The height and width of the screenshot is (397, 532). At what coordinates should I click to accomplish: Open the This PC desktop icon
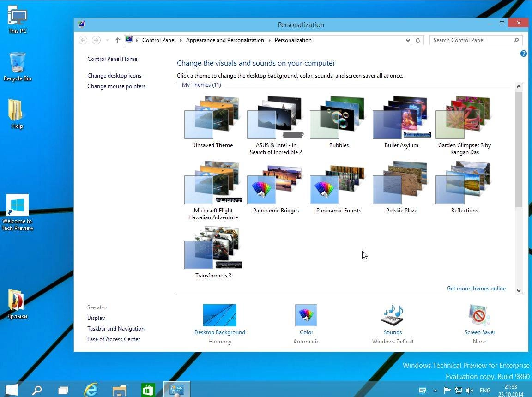point(17,20)
